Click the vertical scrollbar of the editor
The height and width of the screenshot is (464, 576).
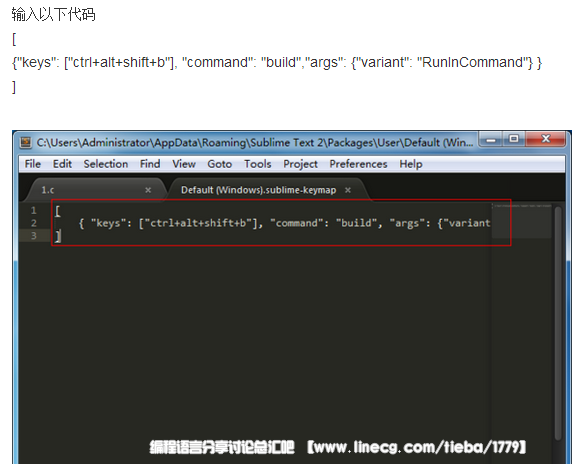[x=558, y=323]
